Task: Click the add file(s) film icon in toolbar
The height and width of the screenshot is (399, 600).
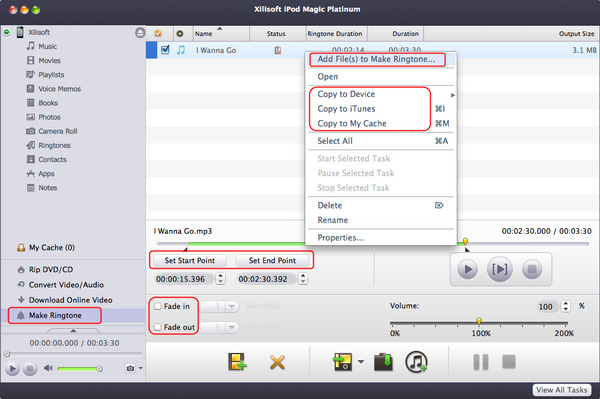Action: [x=237, y=362]
